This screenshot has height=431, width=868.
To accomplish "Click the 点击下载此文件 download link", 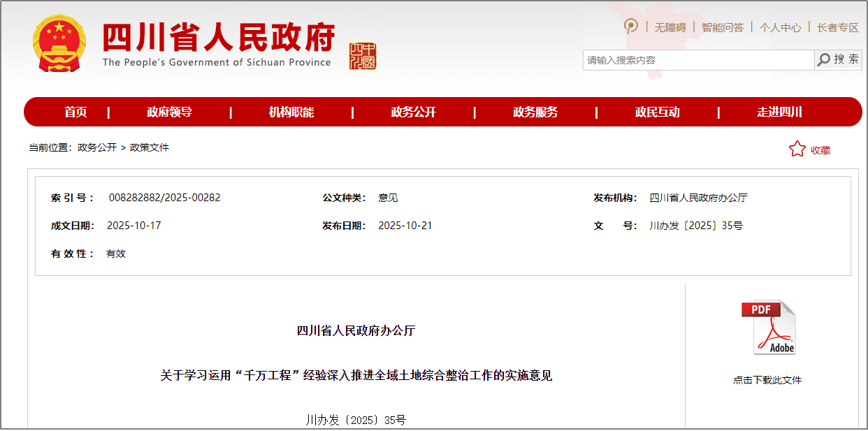I will [x=767, y=380].
